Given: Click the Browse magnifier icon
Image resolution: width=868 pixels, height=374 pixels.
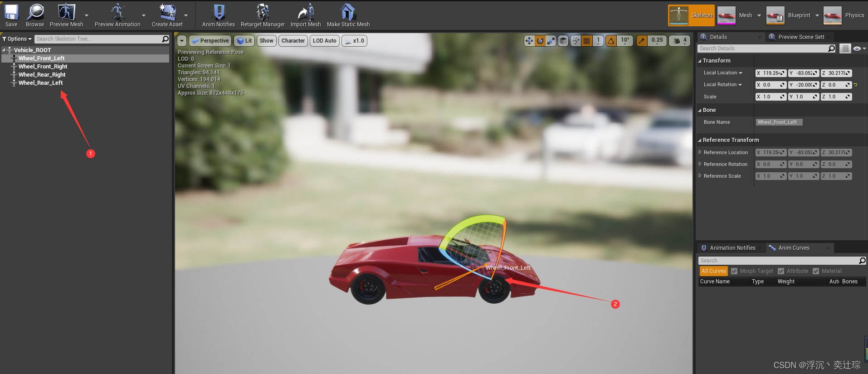Looking at the screenshot, I should 35,12.
